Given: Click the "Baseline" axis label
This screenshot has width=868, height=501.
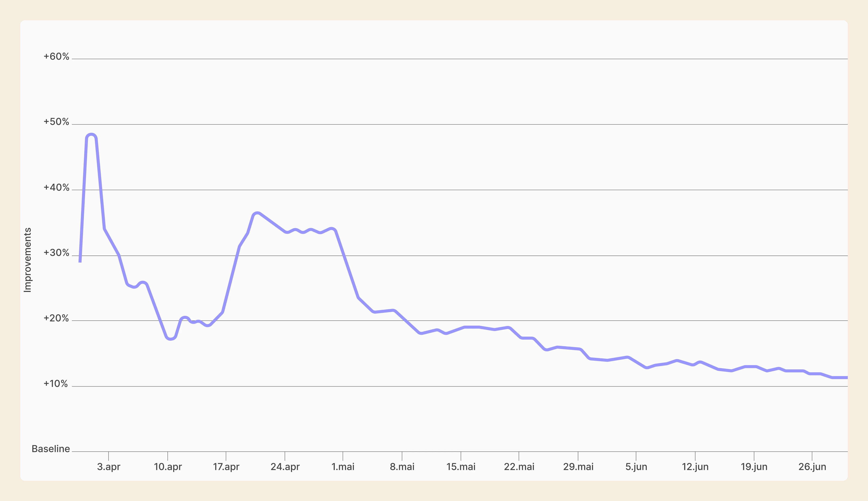Looking at the screenshot, I should [51, 449].
